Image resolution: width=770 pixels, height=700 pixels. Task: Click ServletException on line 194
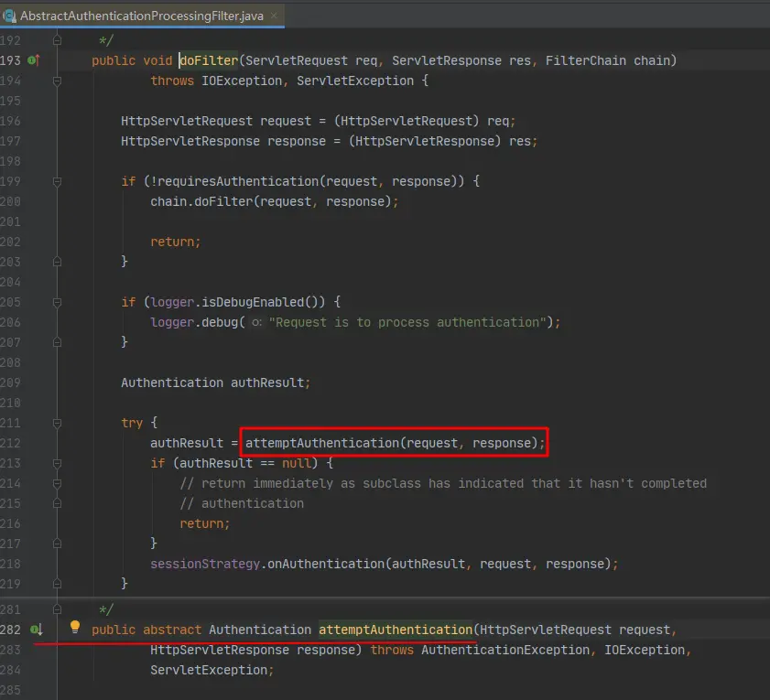pos(355,81)
